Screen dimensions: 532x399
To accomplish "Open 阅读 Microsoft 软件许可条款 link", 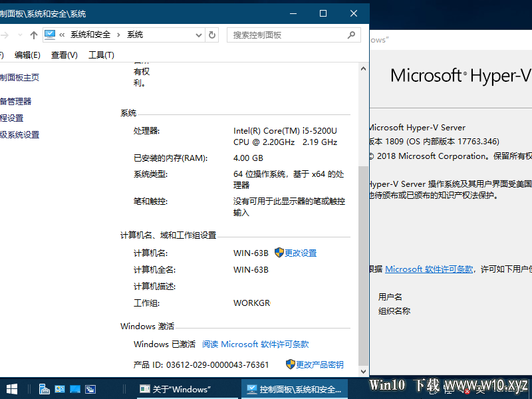I will point(255,344).
